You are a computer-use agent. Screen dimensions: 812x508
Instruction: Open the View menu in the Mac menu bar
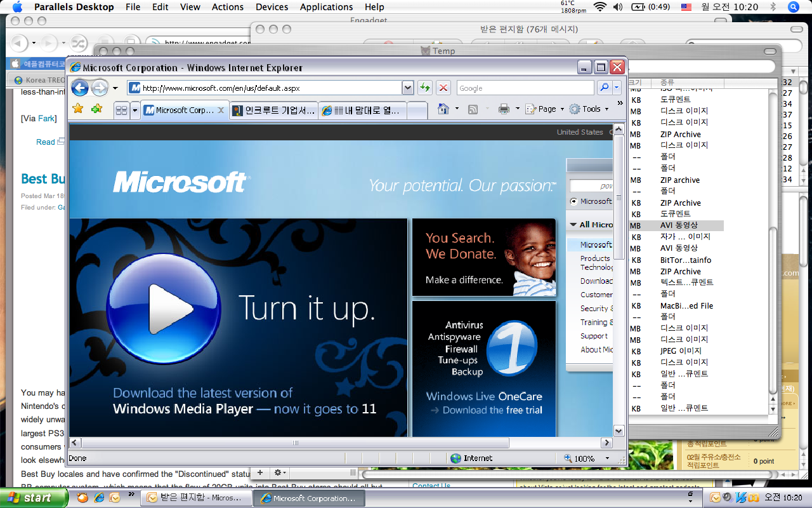[190, 7]
